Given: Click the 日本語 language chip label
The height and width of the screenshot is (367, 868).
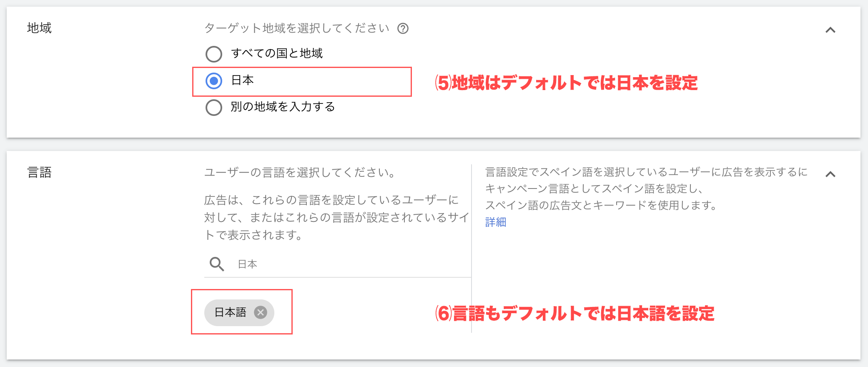Looking at the screenshot, I should [230, 312].
